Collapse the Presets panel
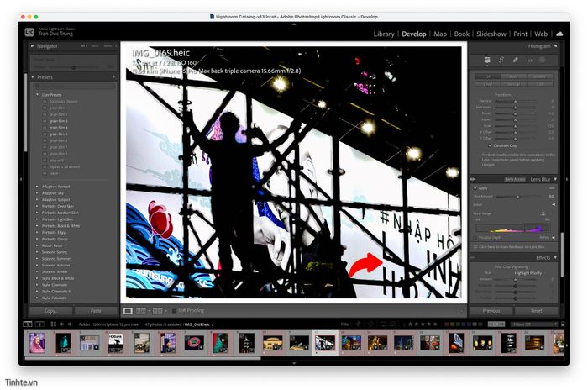588x390 pixels. pos(33,77)
